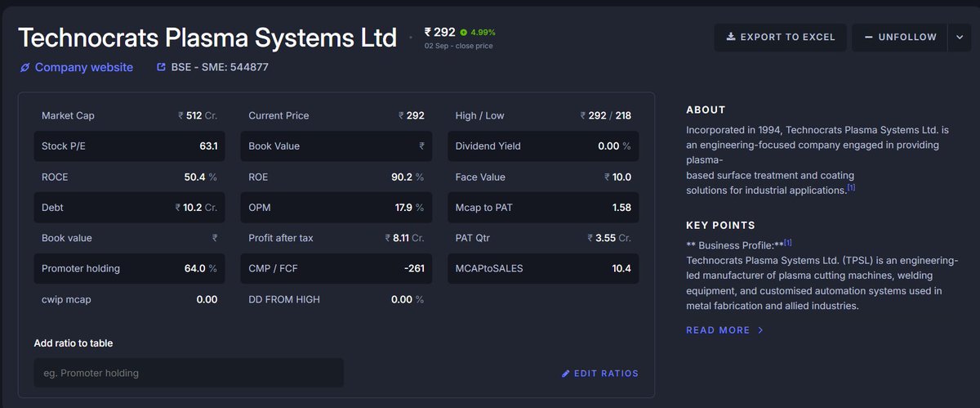This screenshot has height=408, width=980.
Task: Click Read More under Key Points
Action: coord(725,330)
